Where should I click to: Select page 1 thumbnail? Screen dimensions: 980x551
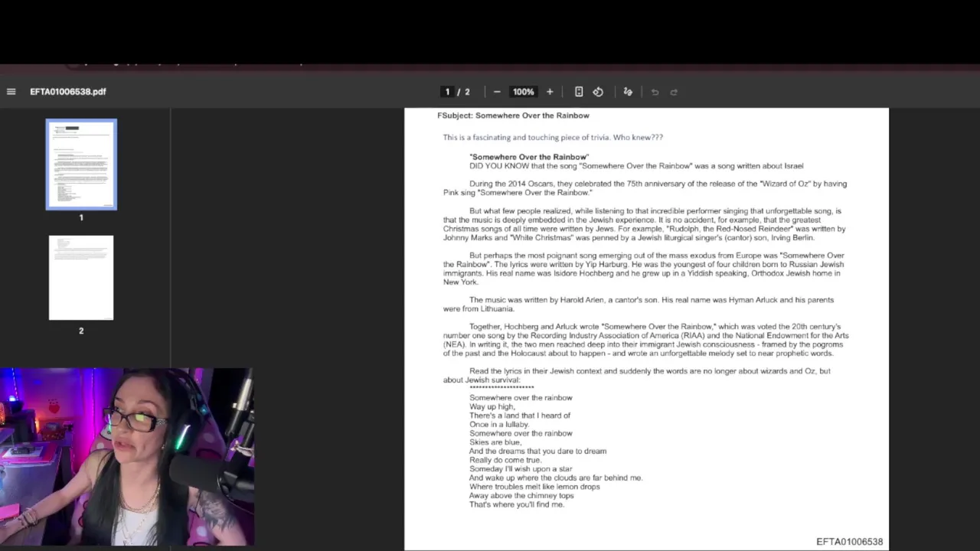[x=81, y=165]
